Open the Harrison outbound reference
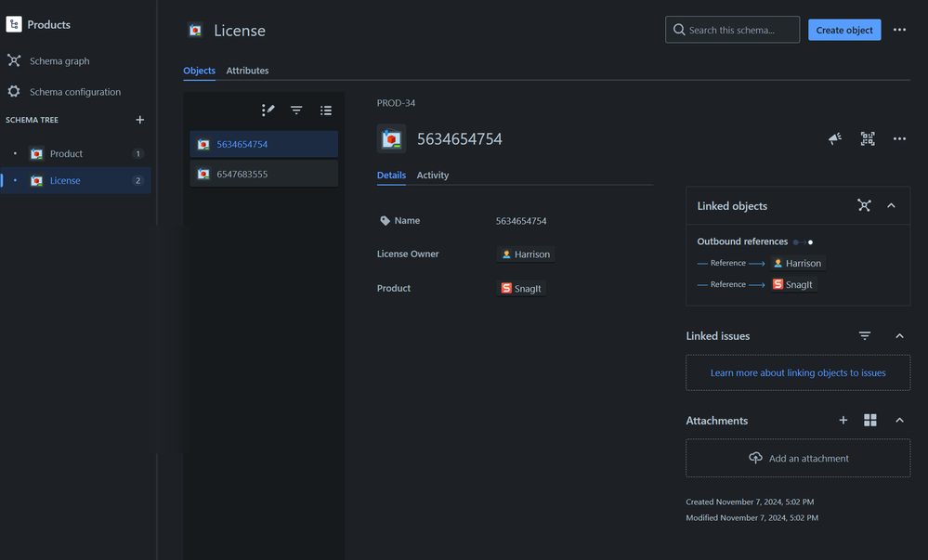The height and width of the screenshot is (560, 928). coord(798,264)
